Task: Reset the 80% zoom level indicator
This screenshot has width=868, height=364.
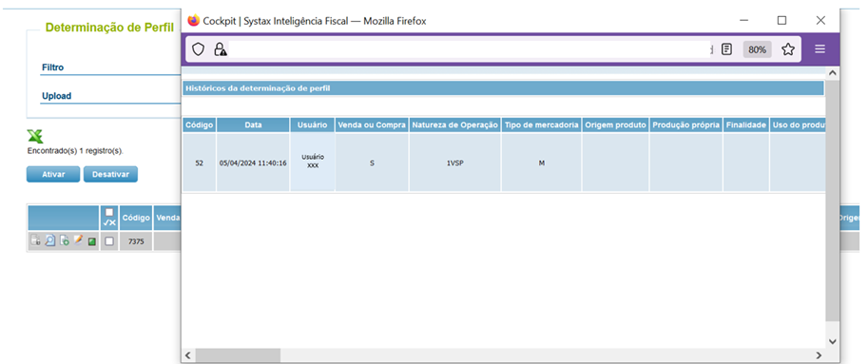Action: pos(757,49)
